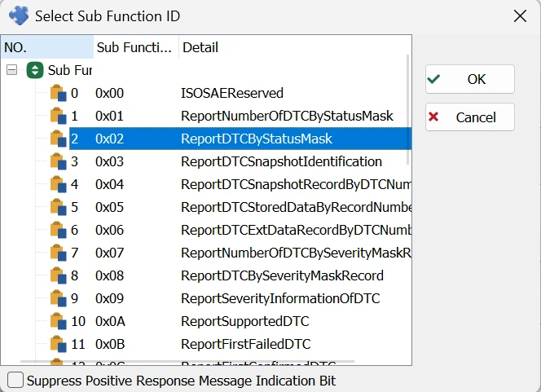Image resolution: width=541 pixels, height=392 pixels.
Task: Click the icon for row 0x04
Action: click(x=59, y=184)
